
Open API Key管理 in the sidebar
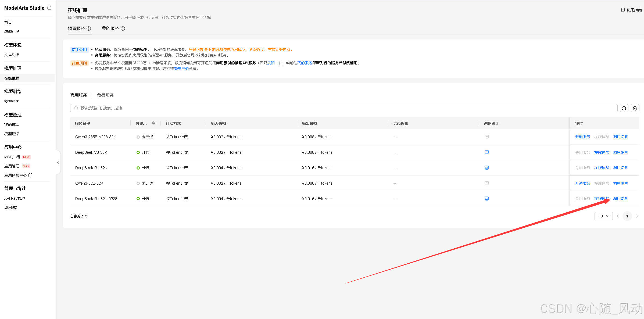coord(15,198)
